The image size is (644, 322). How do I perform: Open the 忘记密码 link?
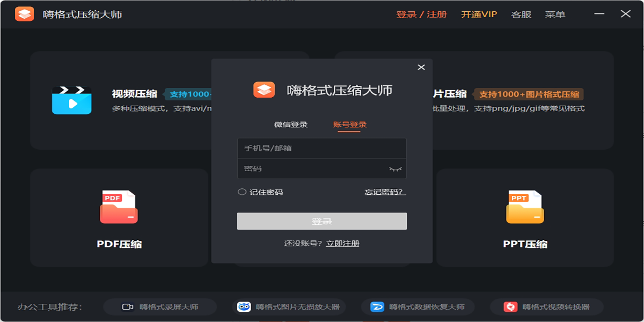click(x=385, y=192)
